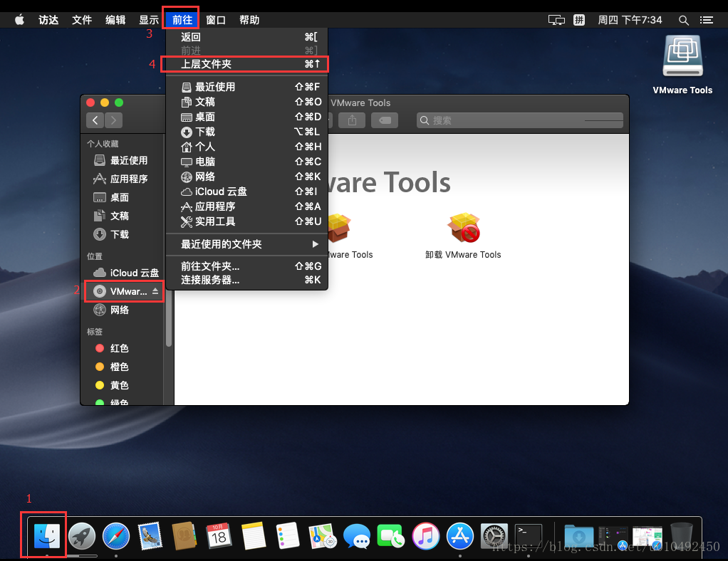The image size is (728, 561).
Task: Launch Launchpad rocket icon in Dock
Action: click(82, 536)
